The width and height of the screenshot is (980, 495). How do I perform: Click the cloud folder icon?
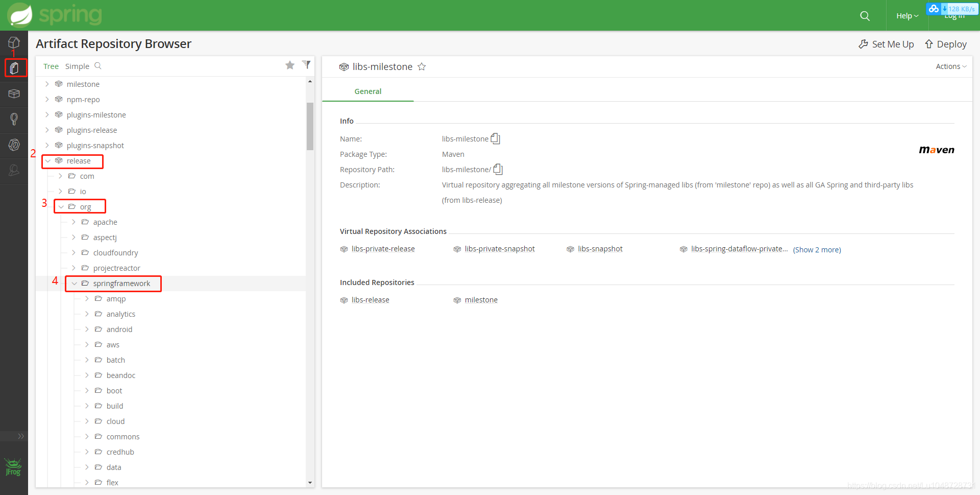[99, 421]
